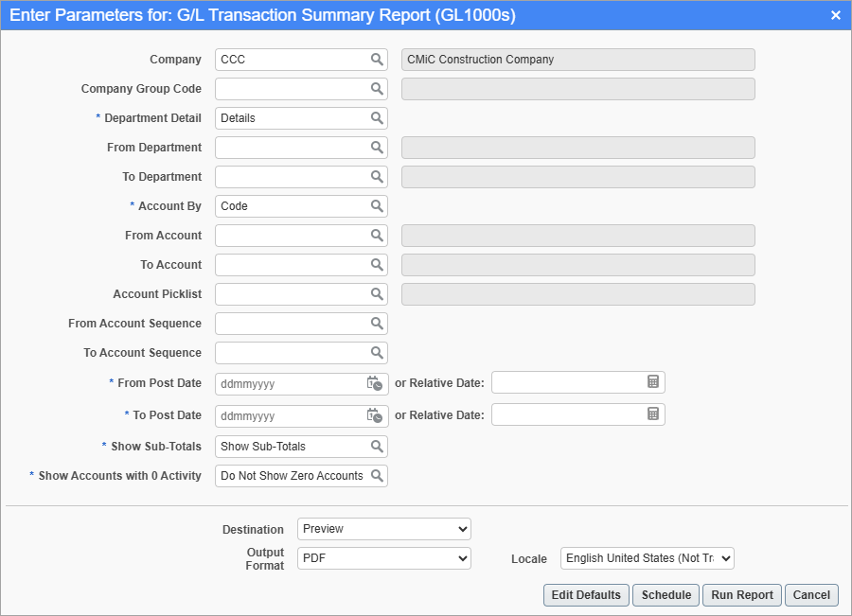The image size is (852, 616).
Task: Open From Account search icon
Action: click(377, 236)
